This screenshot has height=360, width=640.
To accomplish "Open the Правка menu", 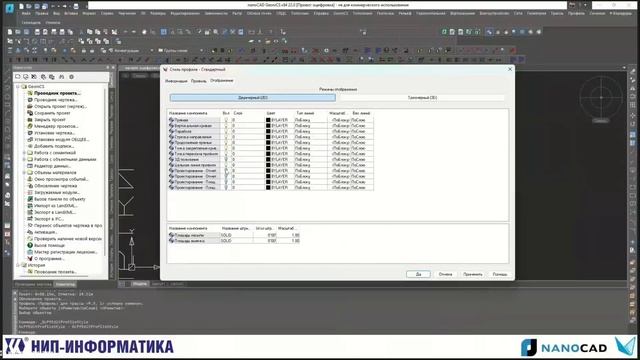I will 42,13.
